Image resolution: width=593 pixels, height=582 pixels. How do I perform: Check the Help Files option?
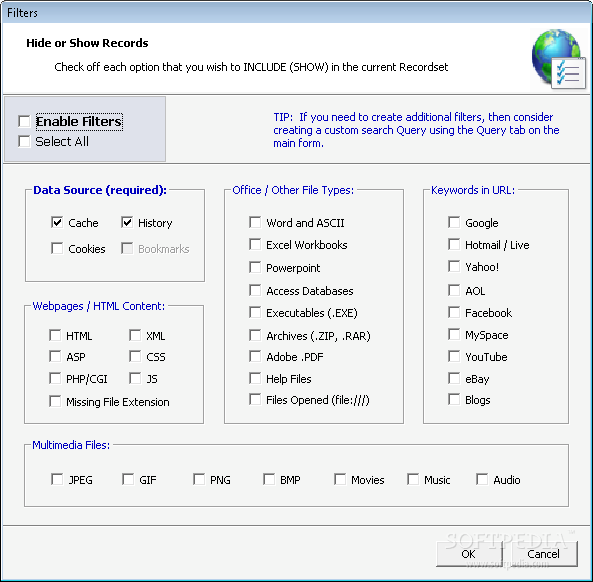(x=255, y=378)
